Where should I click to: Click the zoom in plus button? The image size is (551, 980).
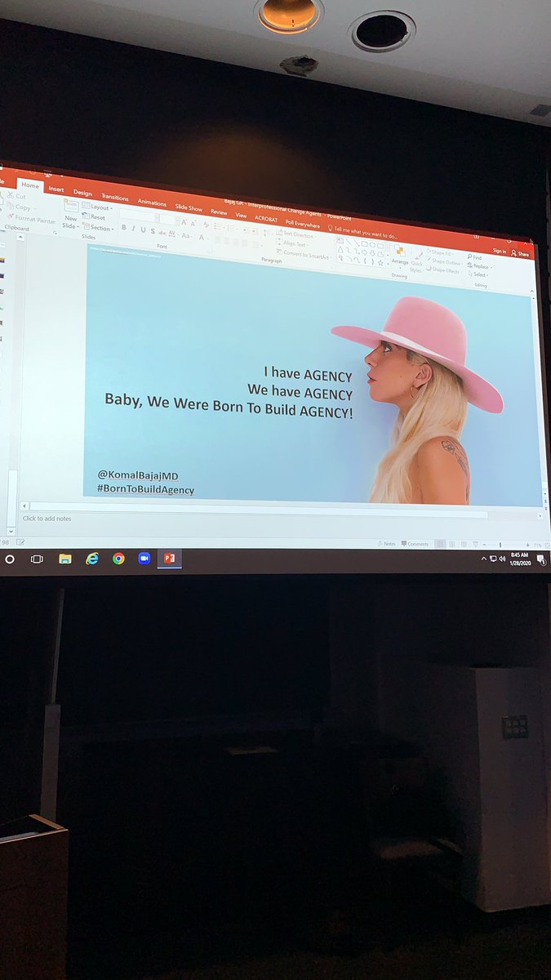click(528, 545)
